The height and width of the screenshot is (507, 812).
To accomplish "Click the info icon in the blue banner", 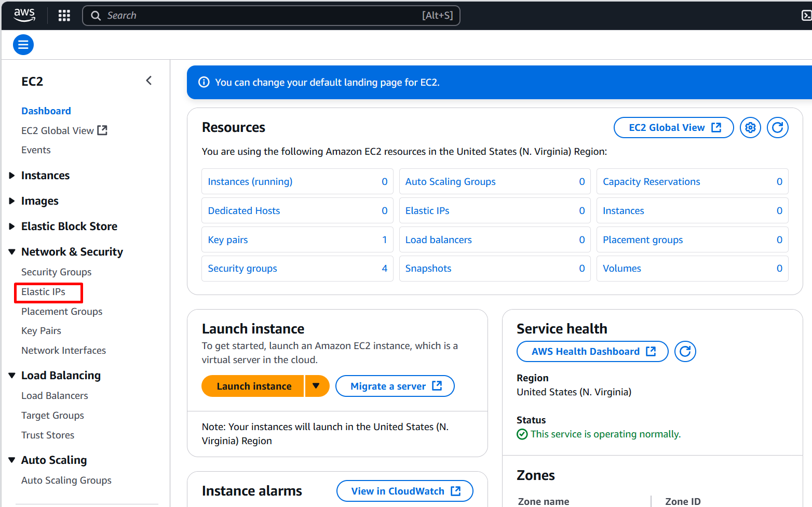I will point(204,82).
